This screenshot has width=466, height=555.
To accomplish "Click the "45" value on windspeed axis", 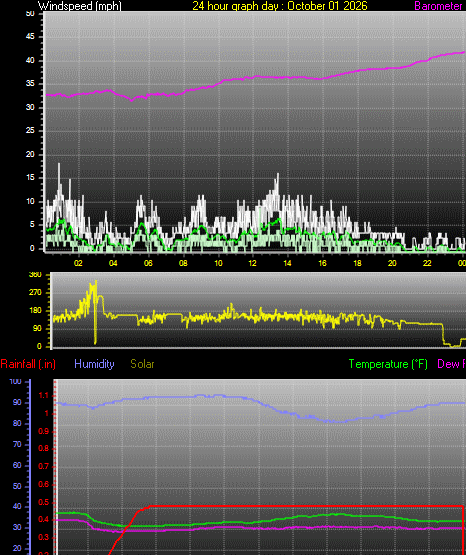I will (30, 36).
